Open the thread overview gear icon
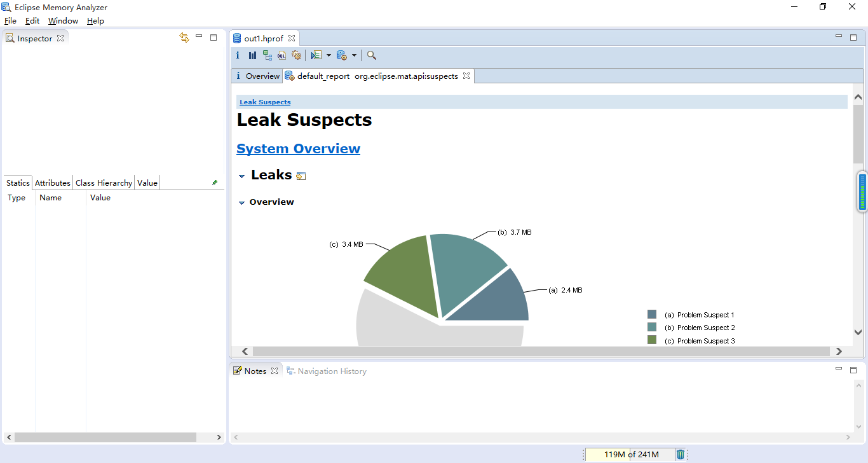Viewport: 868px width, 463px height. tap(296, 55)
